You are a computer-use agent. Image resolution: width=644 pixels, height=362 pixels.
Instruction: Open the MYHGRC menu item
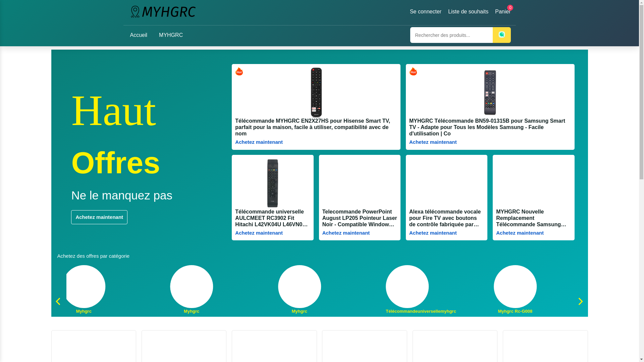point(171,35)
